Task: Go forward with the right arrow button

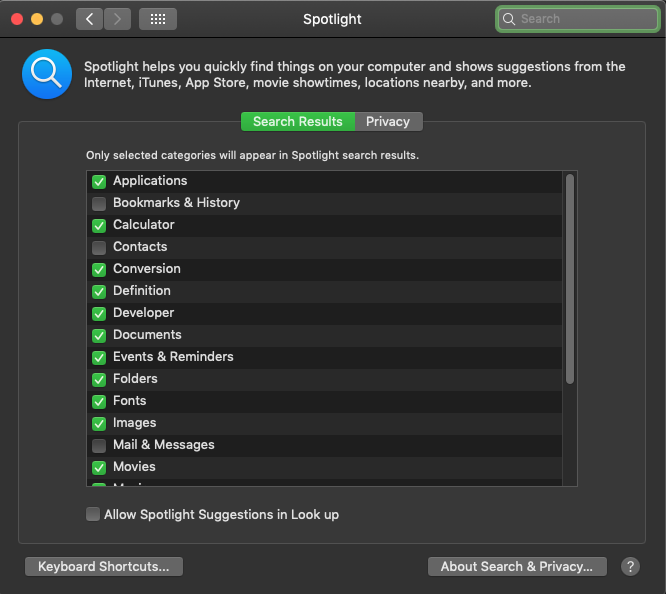Action: [117, 19]
